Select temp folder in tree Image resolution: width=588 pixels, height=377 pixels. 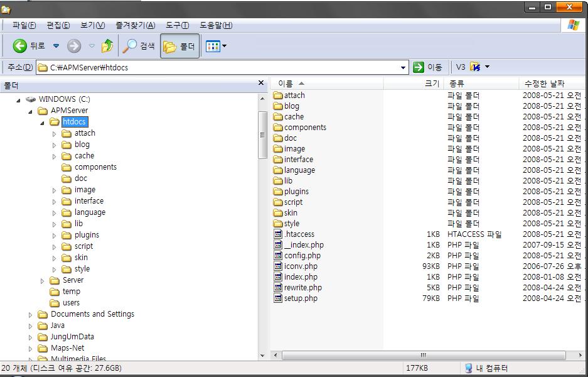pos(72,292)
